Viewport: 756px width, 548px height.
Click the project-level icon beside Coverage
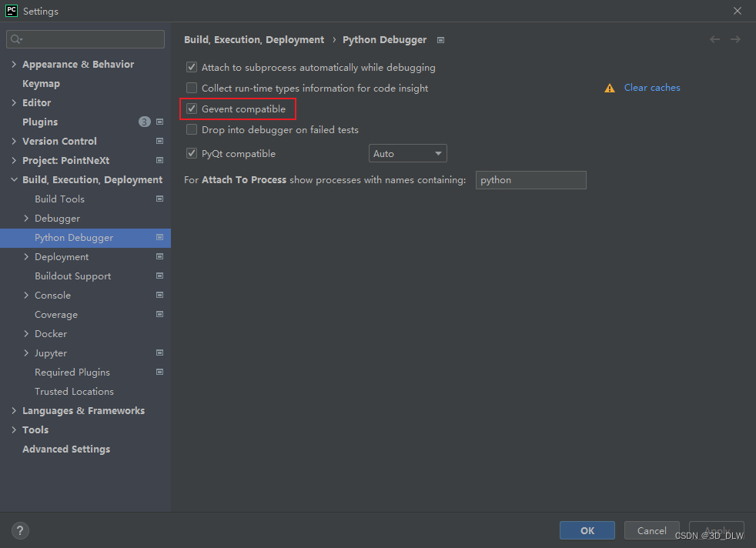(159, 315)
